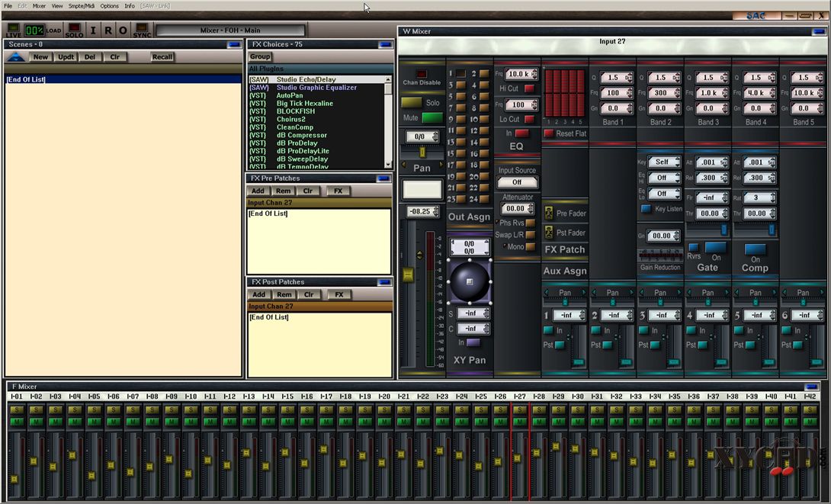This screenshot has width=831, height=504.
Task: Click blue title-bar button of F Mixer panel
Action: point(811,387)
